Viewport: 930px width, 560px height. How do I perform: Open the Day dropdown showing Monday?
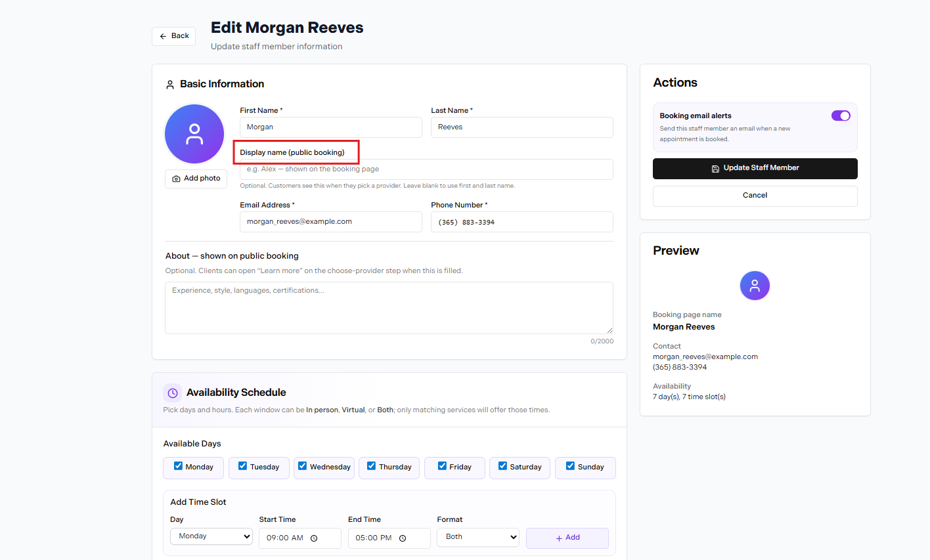(x=211, y=536)
